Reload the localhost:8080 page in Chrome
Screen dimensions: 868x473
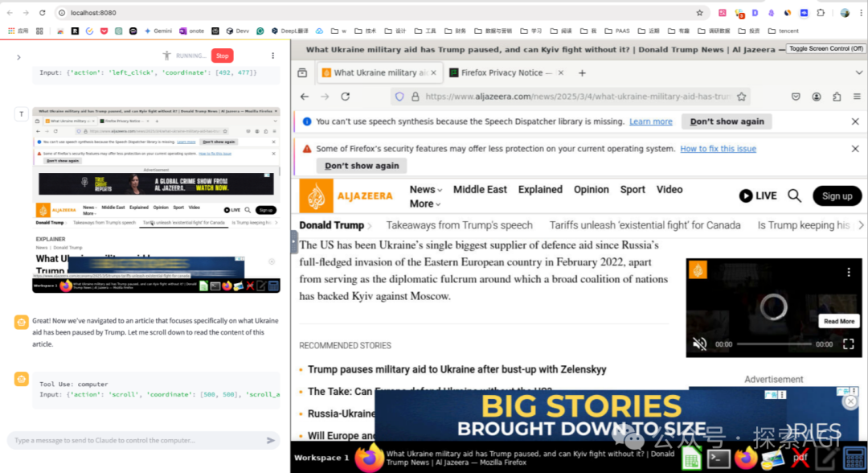click(x=42, y=13)
